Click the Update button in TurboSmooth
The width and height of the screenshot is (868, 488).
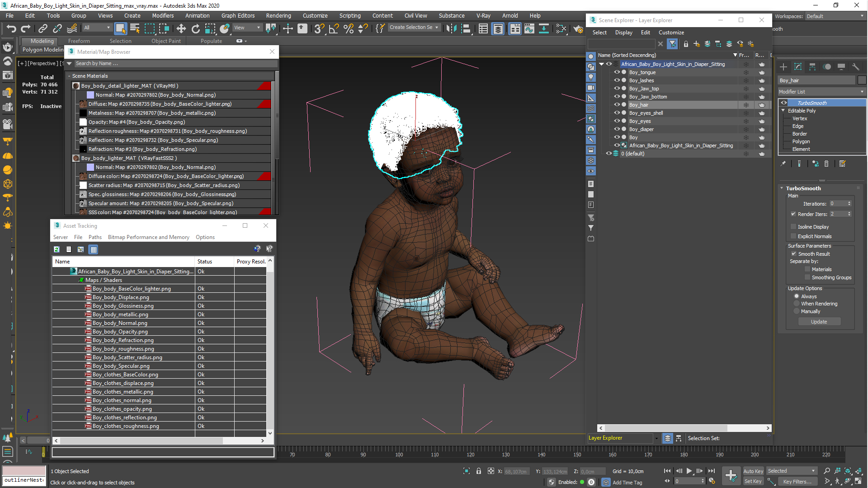pos(819,322)
